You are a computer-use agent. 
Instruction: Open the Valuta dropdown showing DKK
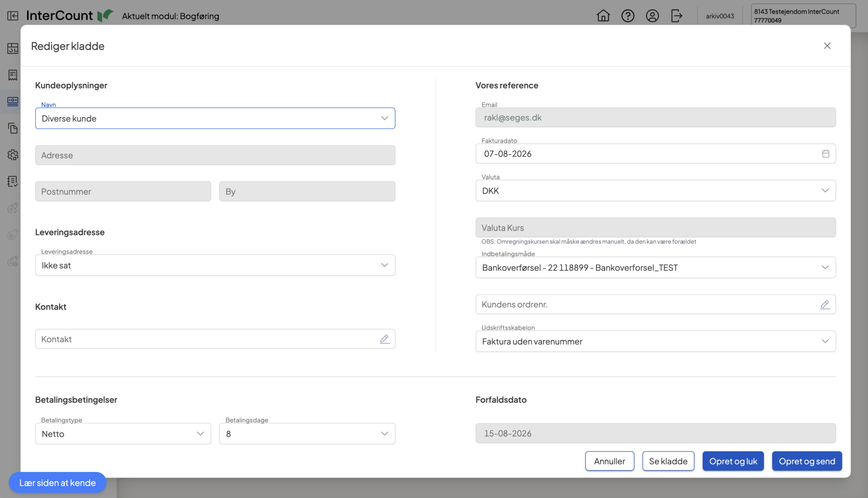(x=655, y=190)
